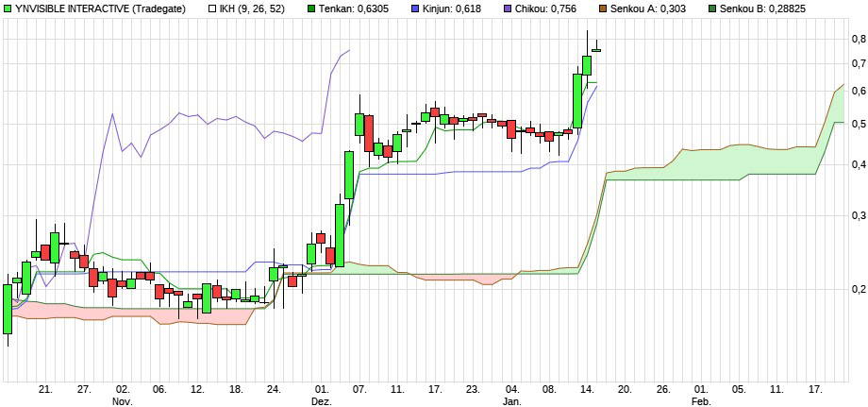
Task: Click the 0,8 price axis label
Action: (859, 39)
